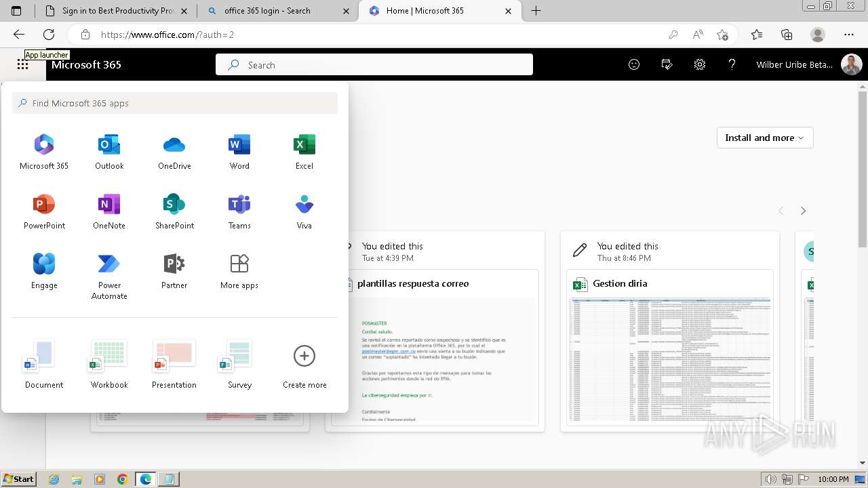Open Internet Explorer from the taskbar
Screen dimensions: 868x488
coord(54,479)
